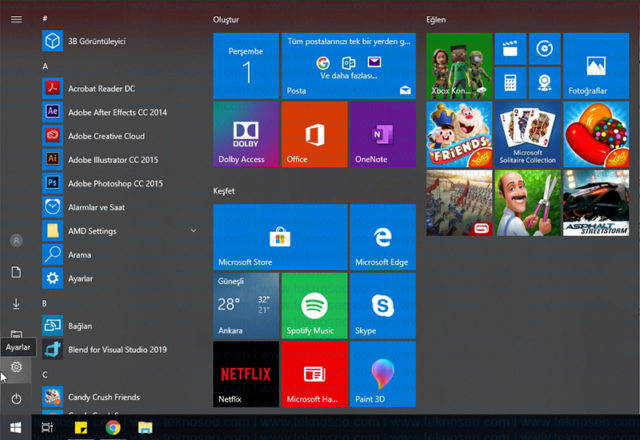Click the letter A list header
The image size is (640, 440).
[45, 66]
